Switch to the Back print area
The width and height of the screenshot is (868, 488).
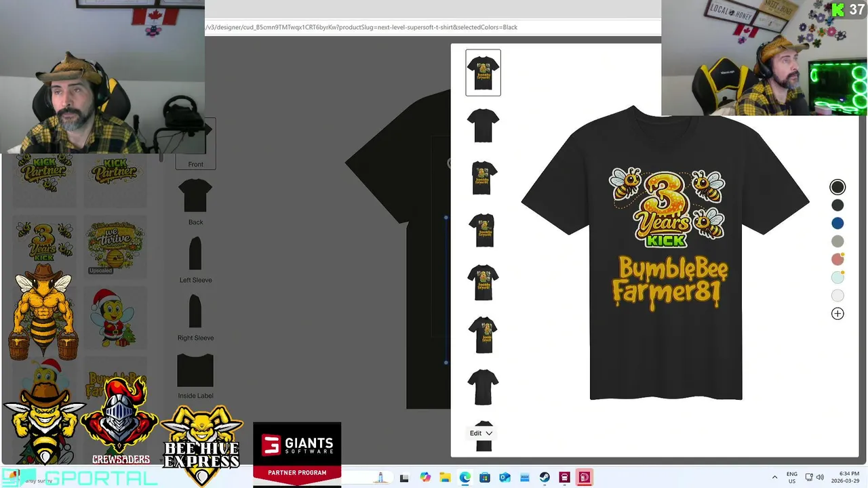(195, 201)
